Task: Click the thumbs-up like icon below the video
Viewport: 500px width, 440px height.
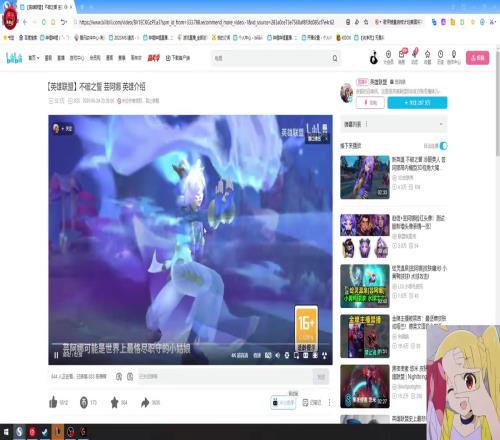Action: pos(53,402)
